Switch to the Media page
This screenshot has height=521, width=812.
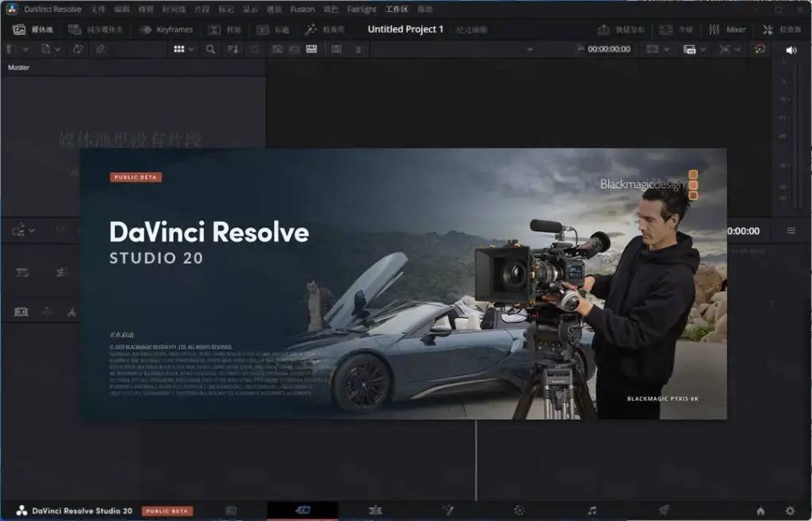(231, 511)
